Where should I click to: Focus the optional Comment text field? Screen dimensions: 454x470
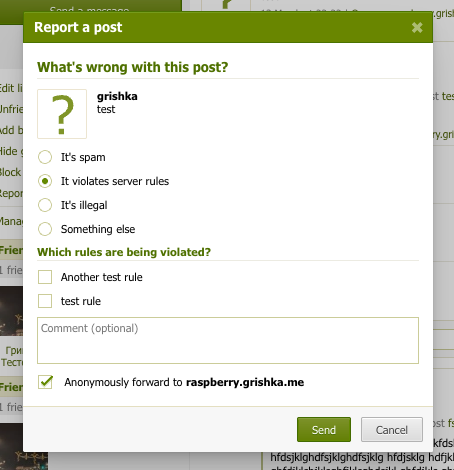click(228, 340)
